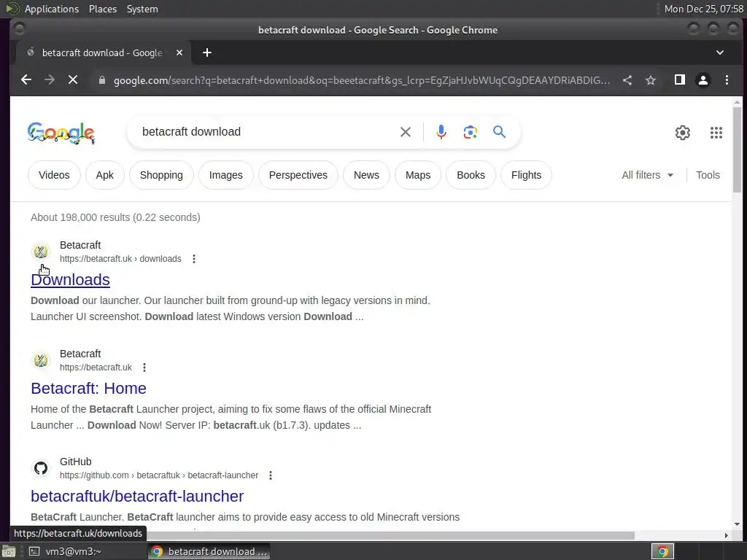
Task: Filter results by Flights
Action: click(x=527, y=175)
